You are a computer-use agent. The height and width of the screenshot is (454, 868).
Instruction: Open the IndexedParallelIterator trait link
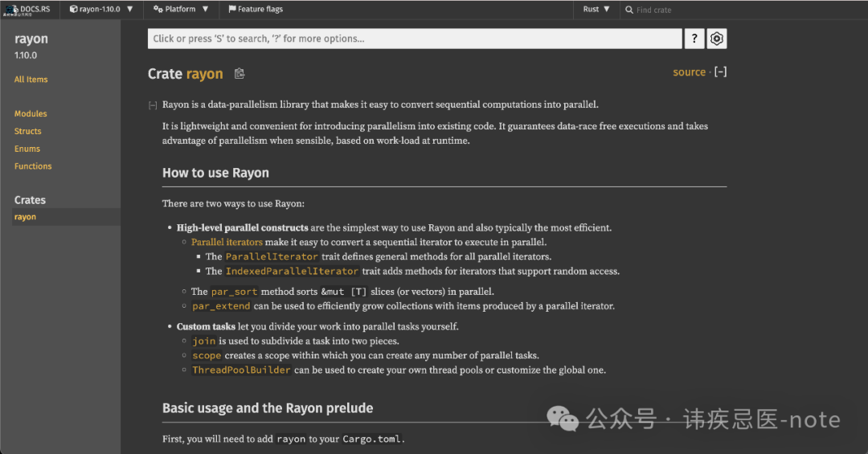click(292, 271)
